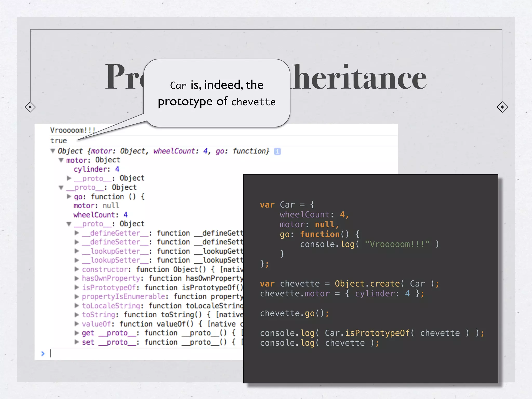Expand the hasOwnProperty function row
Viewport: 532px width, 399px height.
click(x=77, y=278)
